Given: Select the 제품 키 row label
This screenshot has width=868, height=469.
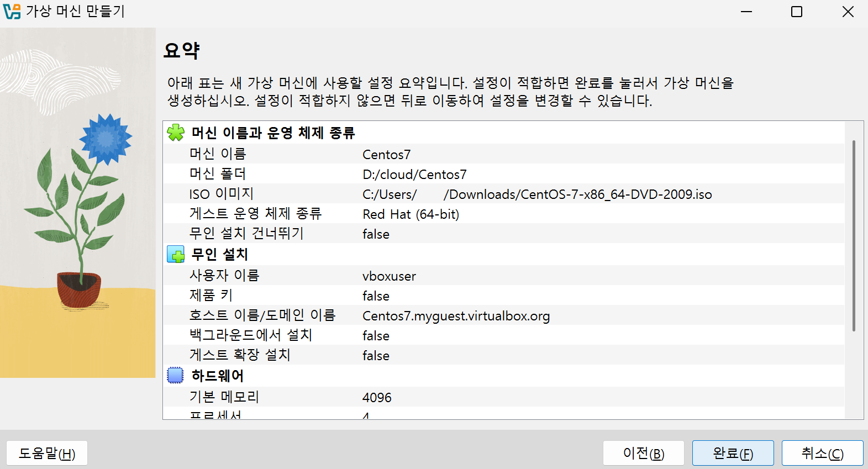Looking at the screenshot, I should 211,296.
